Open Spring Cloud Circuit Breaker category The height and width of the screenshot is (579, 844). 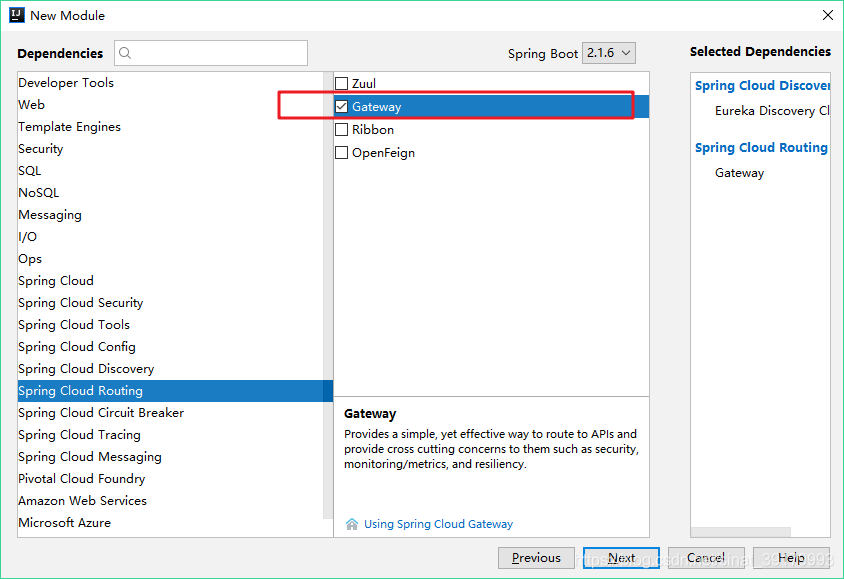pos(170,413)
